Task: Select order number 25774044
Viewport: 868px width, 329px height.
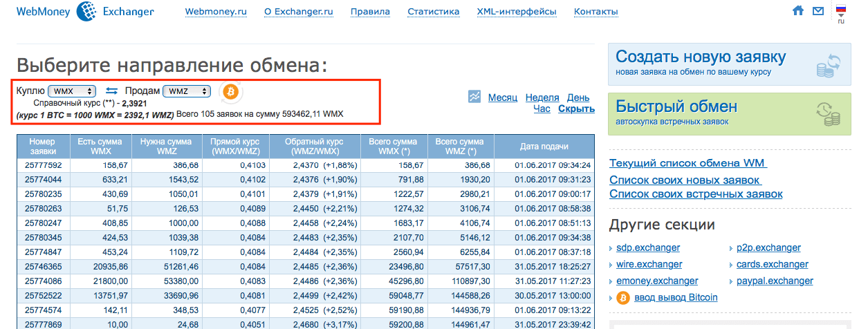Action: pos(43,179)
